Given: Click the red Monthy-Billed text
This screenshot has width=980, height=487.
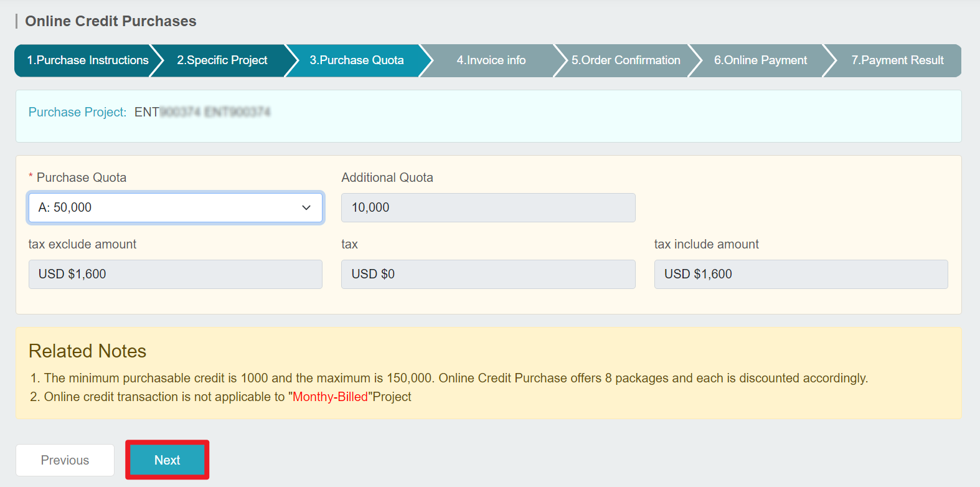Looking at the screenshot, I should [330, 397].
